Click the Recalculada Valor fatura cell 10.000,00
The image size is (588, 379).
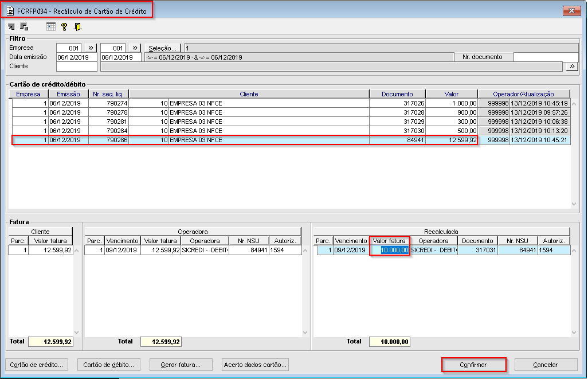point(390,250)
